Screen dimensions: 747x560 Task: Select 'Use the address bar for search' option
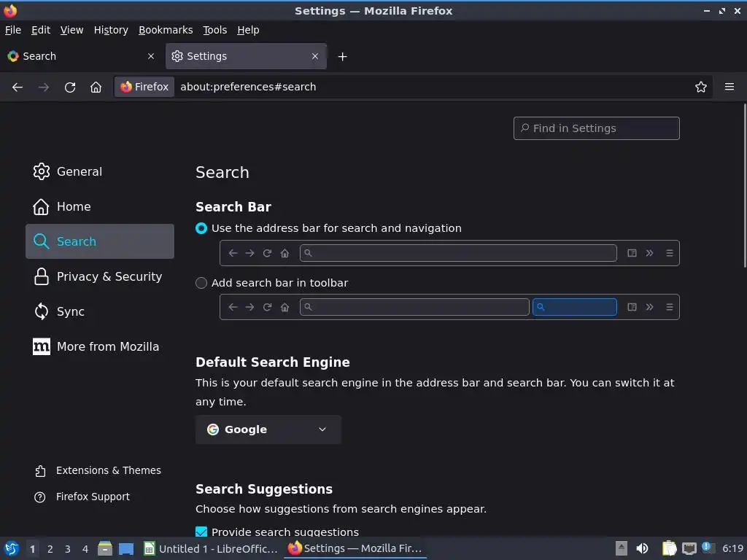(201, 228)
